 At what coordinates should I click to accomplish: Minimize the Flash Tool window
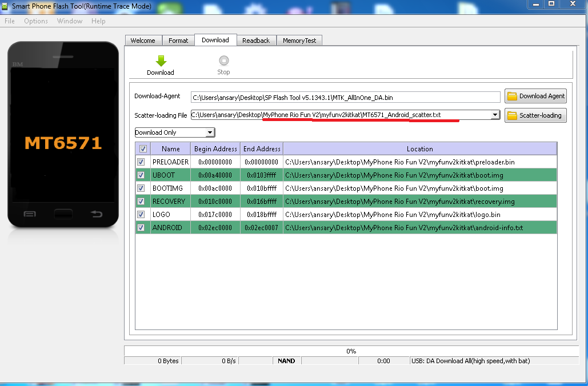tap(536, 4)
